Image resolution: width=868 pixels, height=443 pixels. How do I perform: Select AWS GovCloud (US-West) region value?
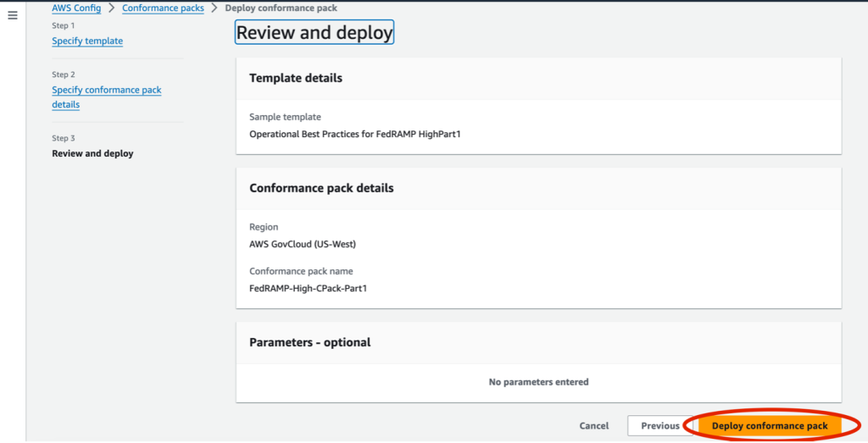[303, 243]
